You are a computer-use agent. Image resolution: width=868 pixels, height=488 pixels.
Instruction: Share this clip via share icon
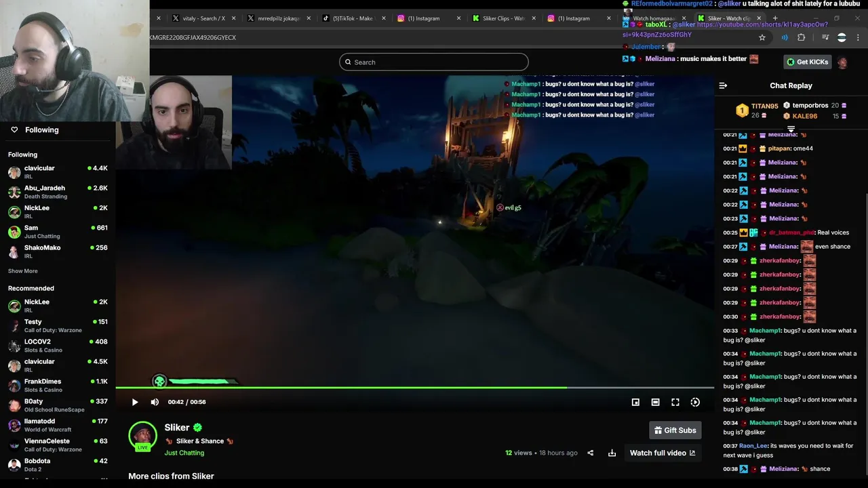point(590,453)
